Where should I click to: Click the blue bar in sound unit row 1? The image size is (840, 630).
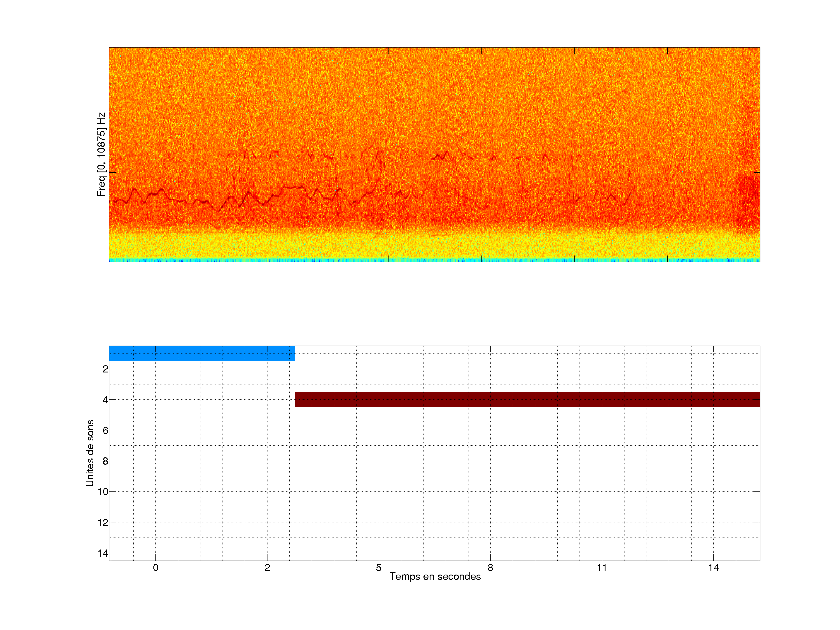[202, 353]
